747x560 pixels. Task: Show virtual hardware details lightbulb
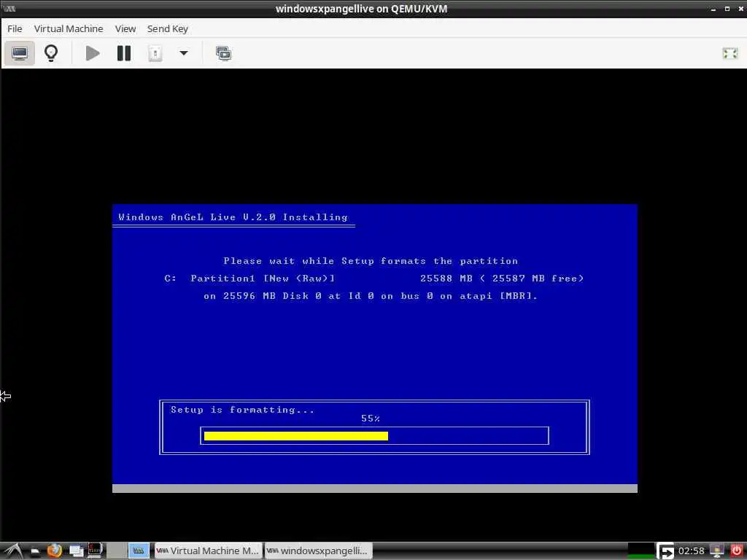click(x=51, y=53)
